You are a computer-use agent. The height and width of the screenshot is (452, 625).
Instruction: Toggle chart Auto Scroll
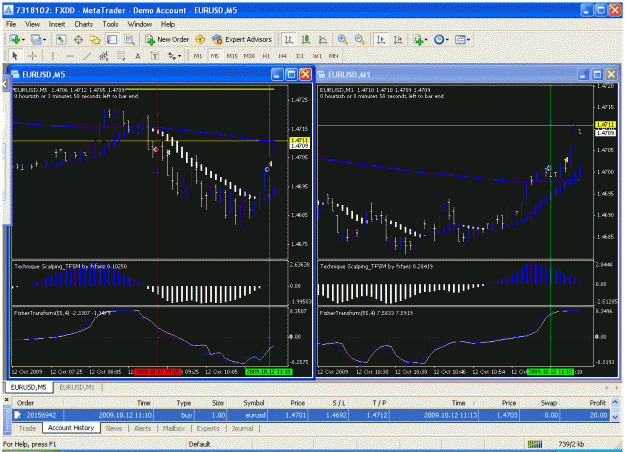[381, 39]
